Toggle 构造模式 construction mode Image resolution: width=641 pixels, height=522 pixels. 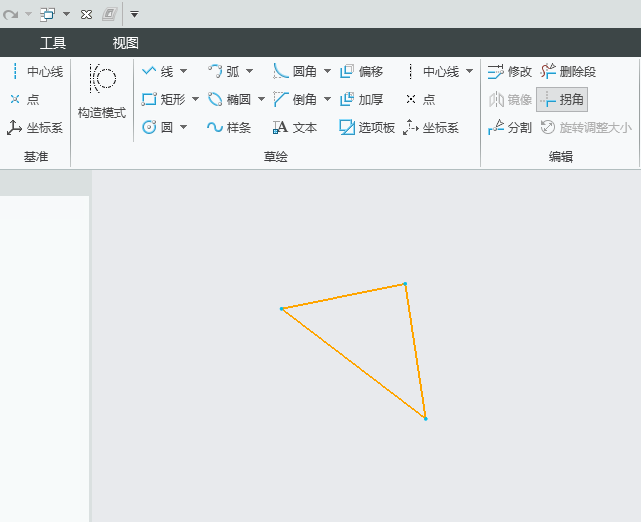coord(102,92)
